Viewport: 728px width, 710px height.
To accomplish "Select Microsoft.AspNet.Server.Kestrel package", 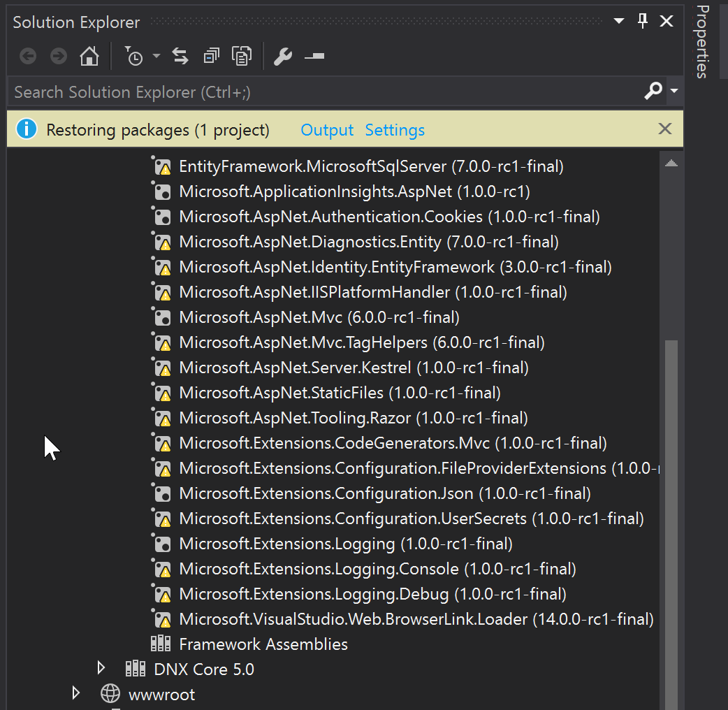I will (x=354, y=368).
